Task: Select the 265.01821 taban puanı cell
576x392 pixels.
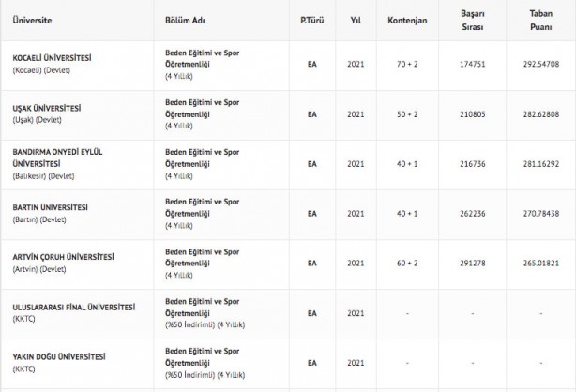Action: point(541,264)
